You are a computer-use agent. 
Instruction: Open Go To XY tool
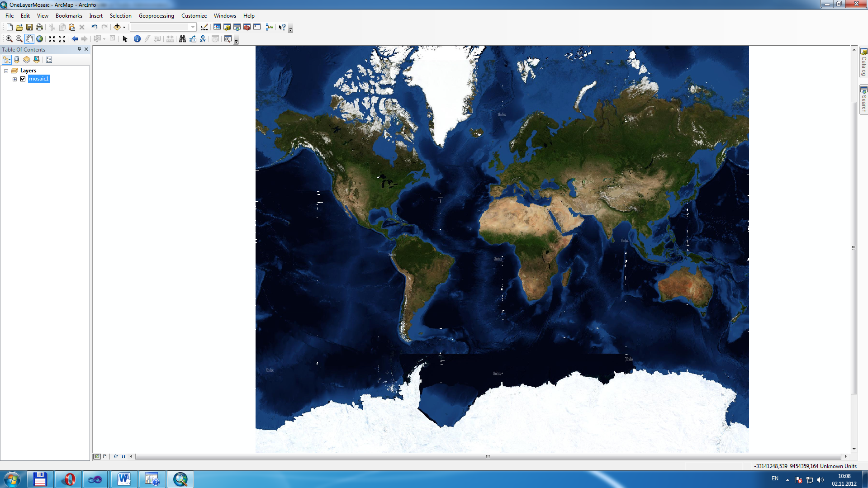[x=203, y=39]
